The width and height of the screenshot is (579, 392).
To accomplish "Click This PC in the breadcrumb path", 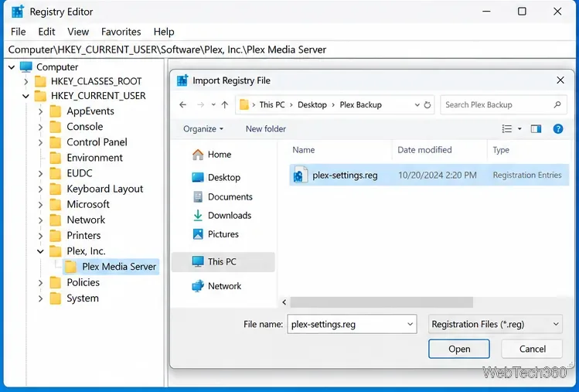I will point(272,105).
